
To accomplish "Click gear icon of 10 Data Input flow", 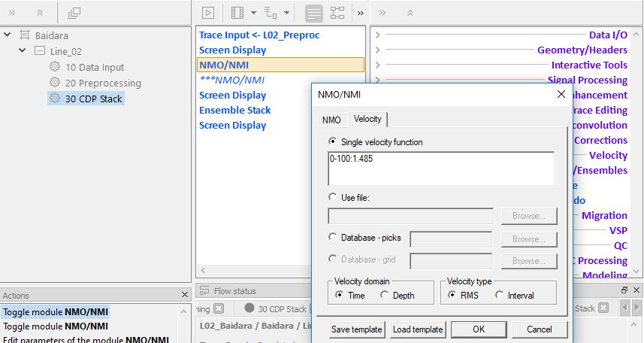I will [55, 66].
